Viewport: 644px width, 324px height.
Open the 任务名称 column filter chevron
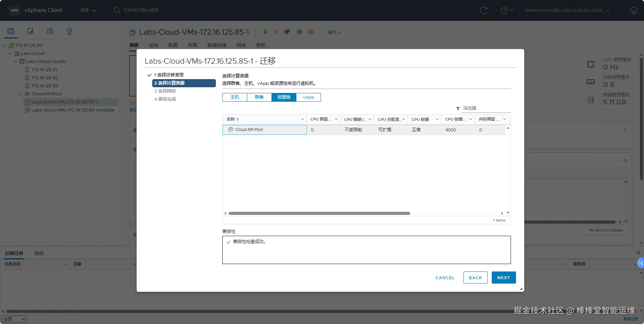coord(65,264)
